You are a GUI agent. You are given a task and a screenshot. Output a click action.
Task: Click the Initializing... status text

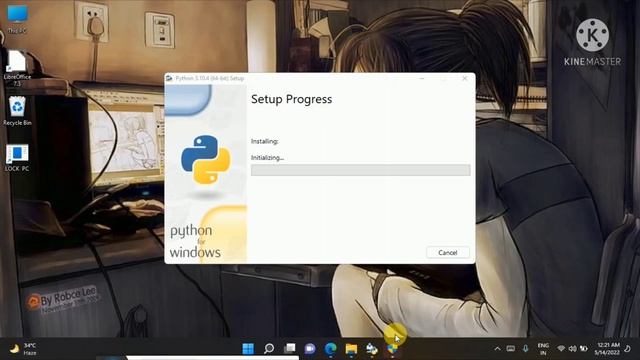coord(267,158)
